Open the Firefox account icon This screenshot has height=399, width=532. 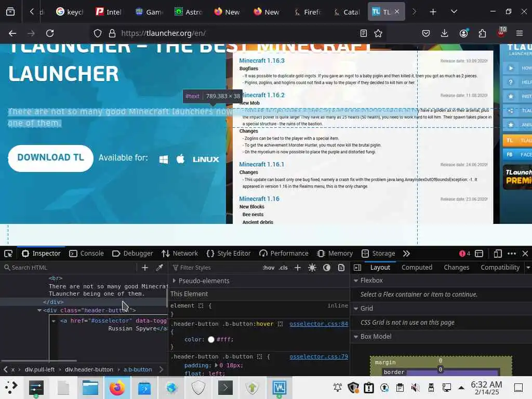tap(463, 33)
